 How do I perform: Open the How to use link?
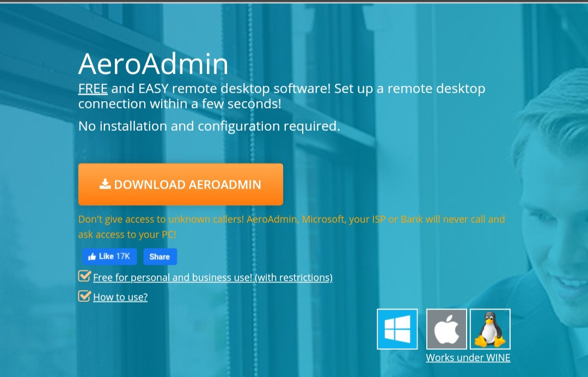[120, 297]
